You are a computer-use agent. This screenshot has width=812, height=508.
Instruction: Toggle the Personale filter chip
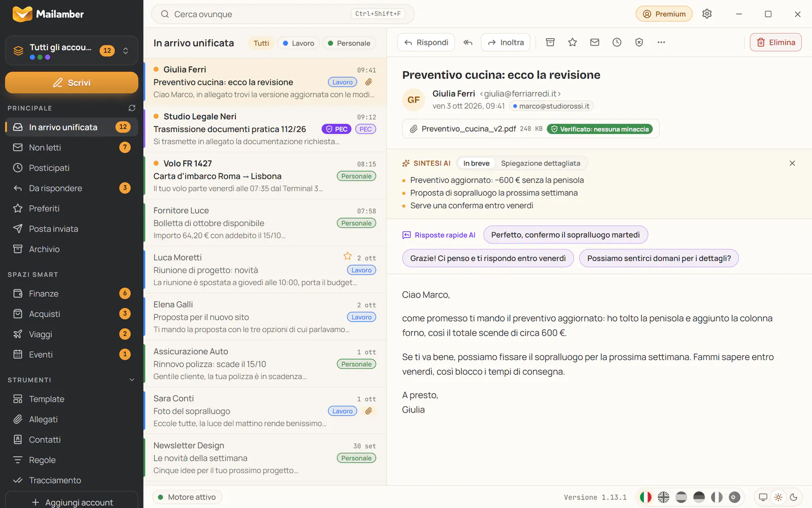click(349, 43)
